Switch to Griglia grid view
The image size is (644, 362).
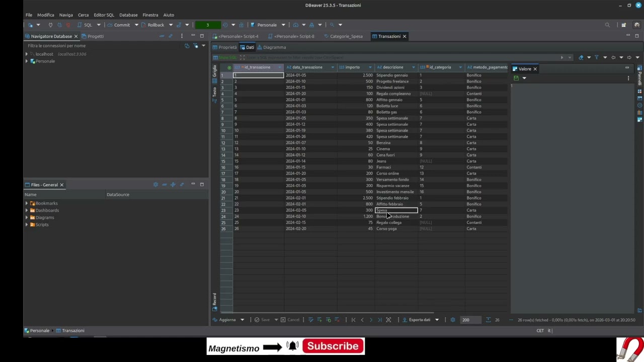point(214,74)
